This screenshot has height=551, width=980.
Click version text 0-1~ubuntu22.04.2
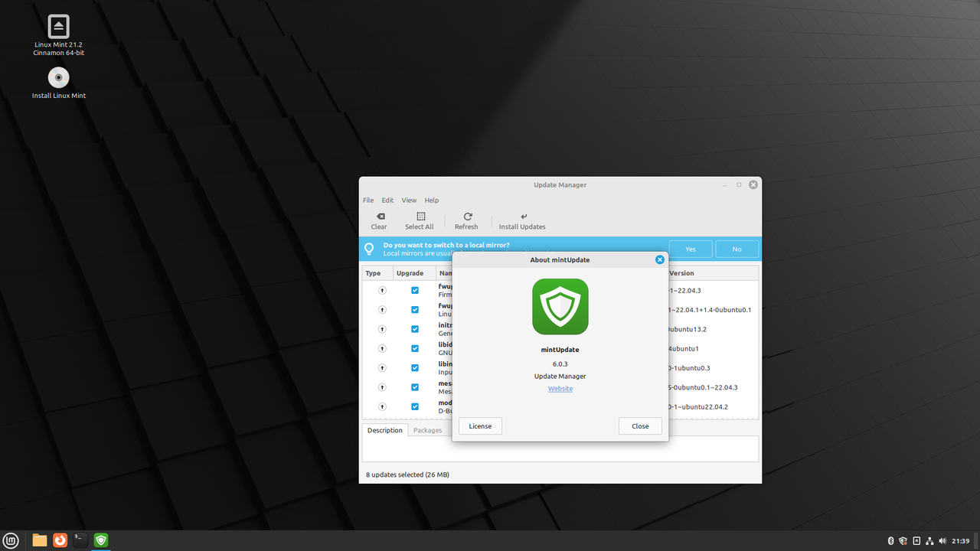(699, 406)
